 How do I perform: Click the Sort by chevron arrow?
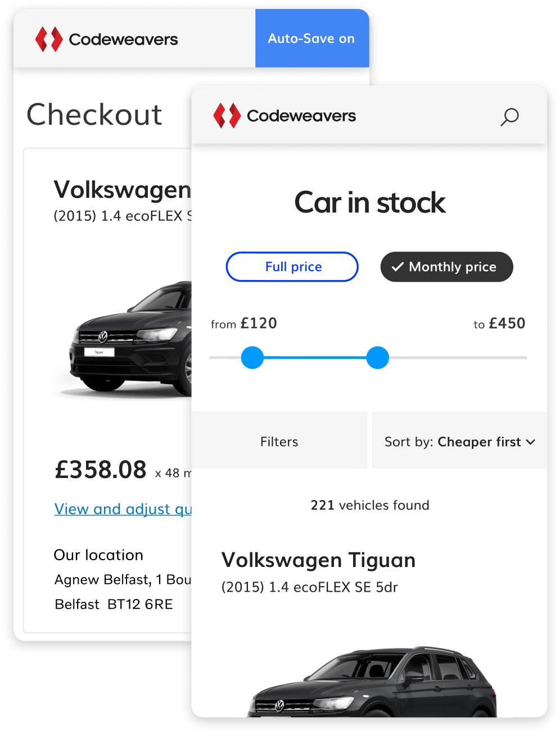click(x=530, y=442)
